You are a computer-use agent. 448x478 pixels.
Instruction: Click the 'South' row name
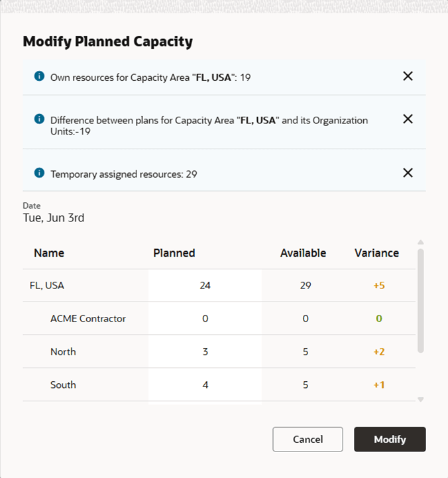tap(63, 385)
